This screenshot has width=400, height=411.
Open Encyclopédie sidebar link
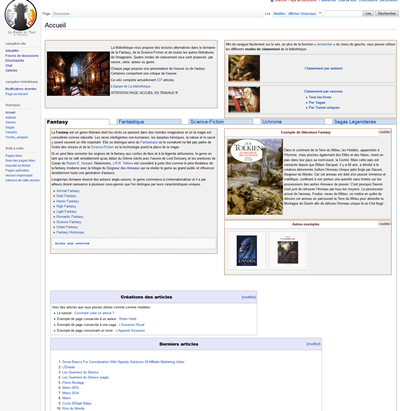(x=14, y=61)
